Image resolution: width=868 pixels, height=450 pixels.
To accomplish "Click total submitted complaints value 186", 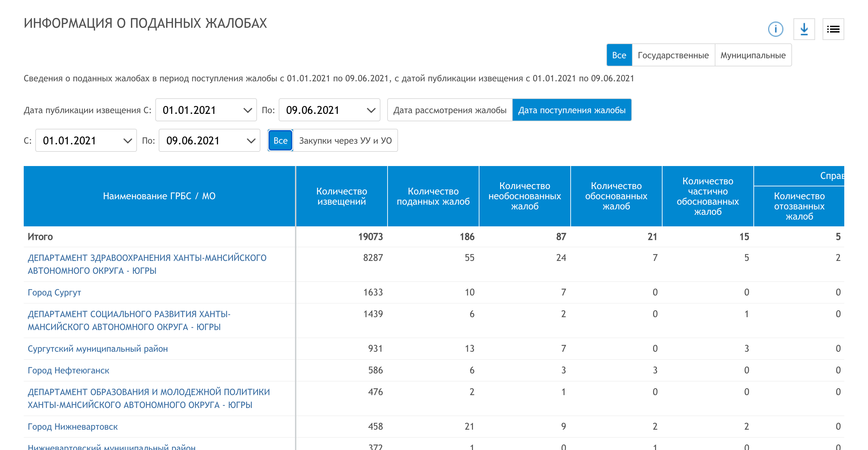I will [467, 237].
